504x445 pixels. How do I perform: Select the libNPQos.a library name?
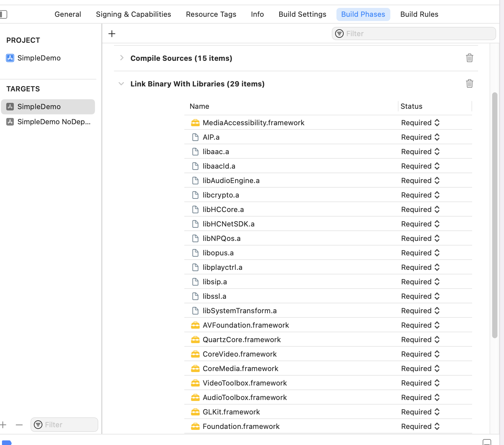click(221, 238)
